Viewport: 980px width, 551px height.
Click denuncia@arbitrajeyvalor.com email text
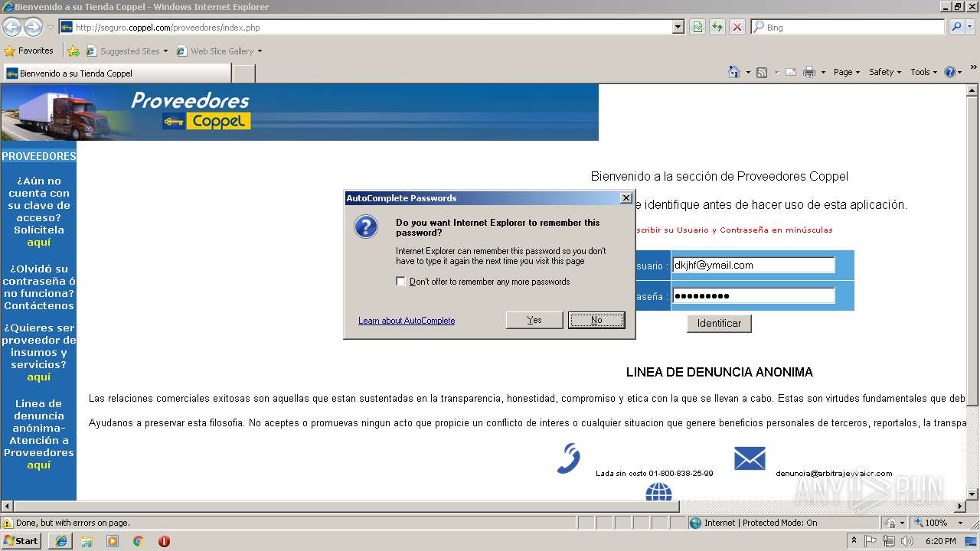834,473
